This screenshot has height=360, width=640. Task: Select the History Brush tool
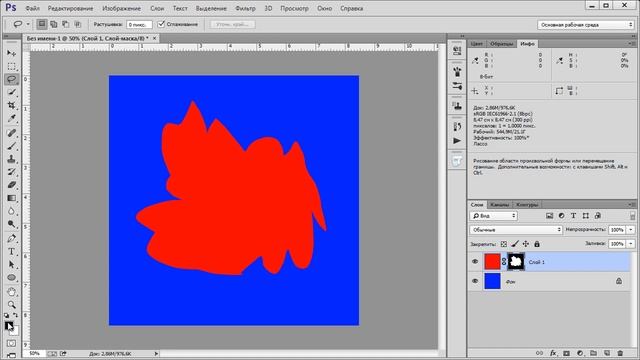(x=11, y=172)
